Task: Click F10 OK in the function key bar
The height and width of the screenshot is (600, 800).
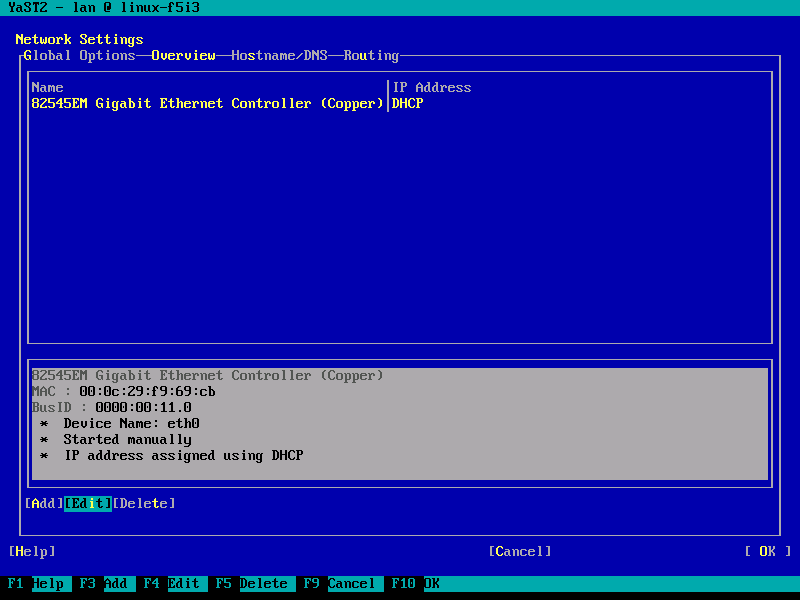Action: (x=416, y=584)
